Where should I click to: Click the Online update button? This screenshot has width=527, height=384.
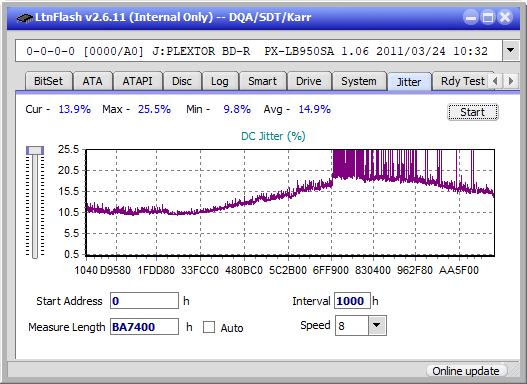(x=465, y=371)
